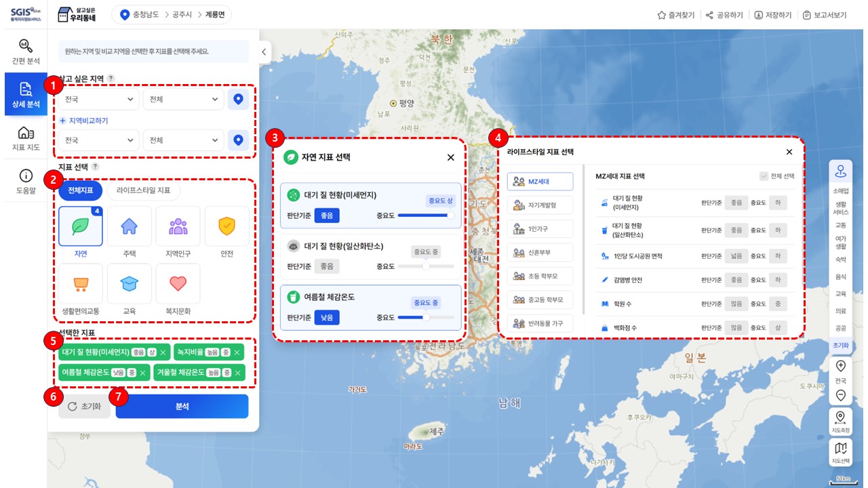The image size is (868, 488).
Task: Open 지도선택 map selection tool
Action: tap(841, 452)
